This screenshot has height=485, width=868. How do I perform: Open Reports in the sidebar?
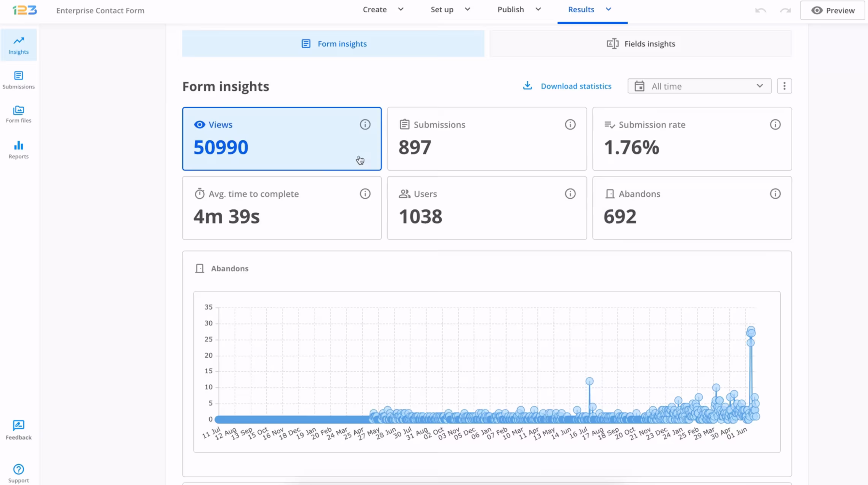click(x=19, y=150)
